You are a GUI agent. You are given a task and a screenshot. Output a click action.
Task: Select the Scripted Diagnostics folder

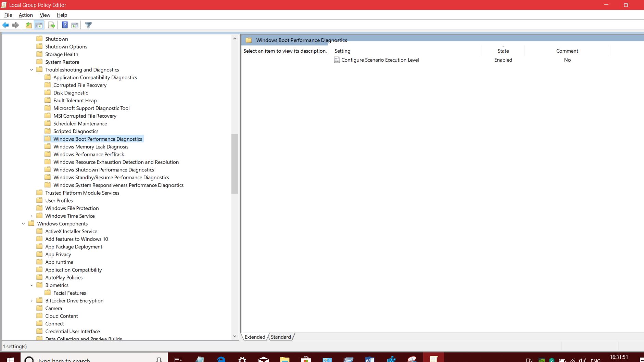pyautogui.click(x=76, y=131)
